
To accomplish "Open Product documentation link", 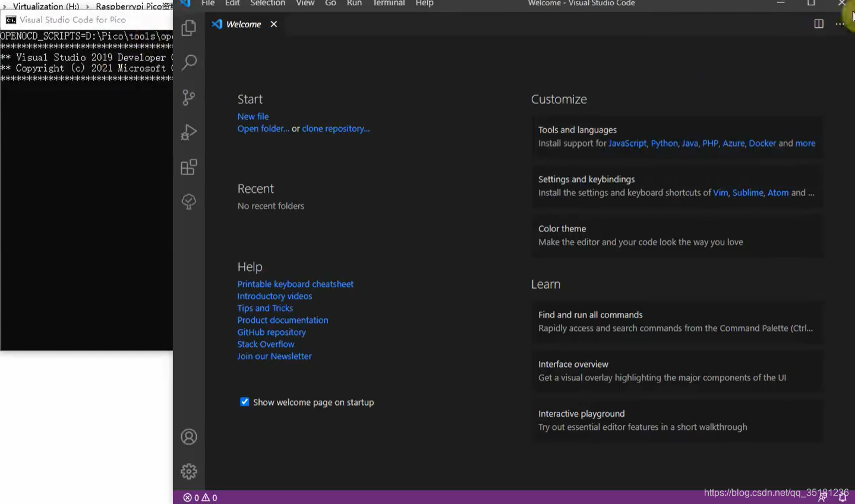I will 283,320.
